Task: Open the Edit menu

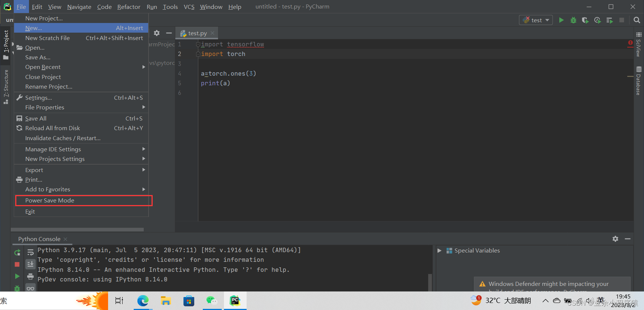Action: [x=37, y=7]
